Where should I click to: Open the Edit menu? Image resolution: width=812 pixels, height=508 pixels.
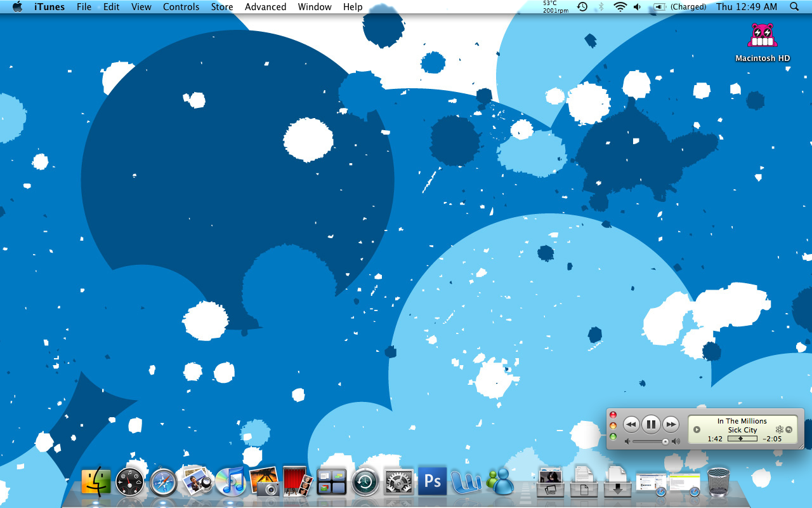coord(112,7)
